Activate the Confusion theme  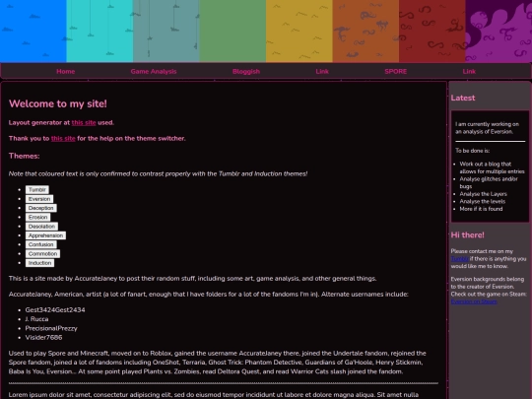pyautogui.click(x=41, y=244)
